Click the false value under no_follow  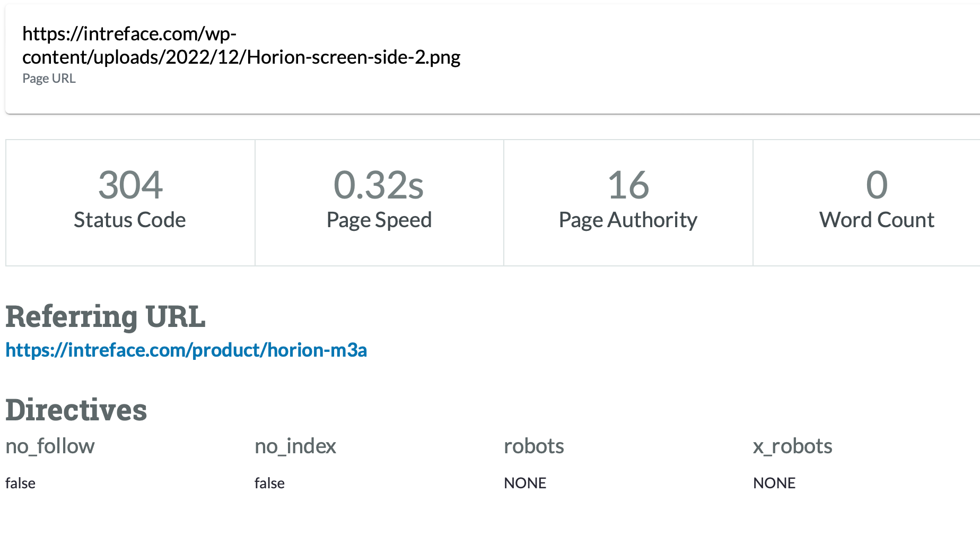click(x=20, y=483)
